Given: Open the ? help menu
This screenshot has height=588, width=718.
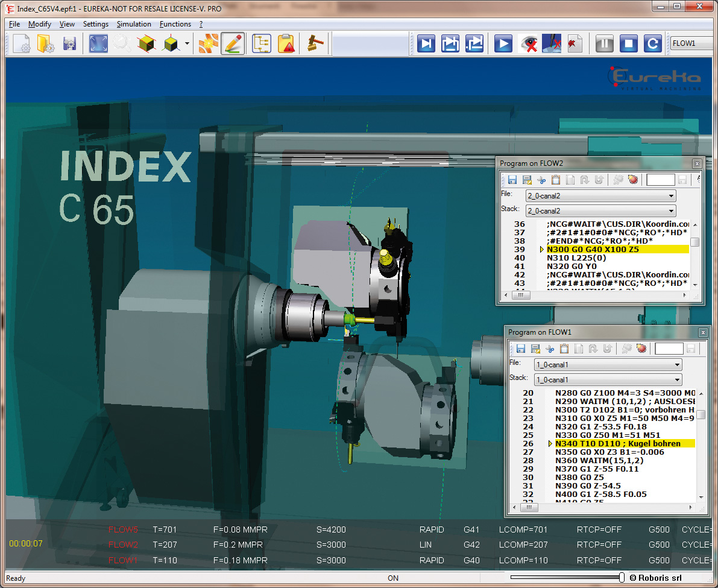Looking at the screenshot, I should [201, 24].
